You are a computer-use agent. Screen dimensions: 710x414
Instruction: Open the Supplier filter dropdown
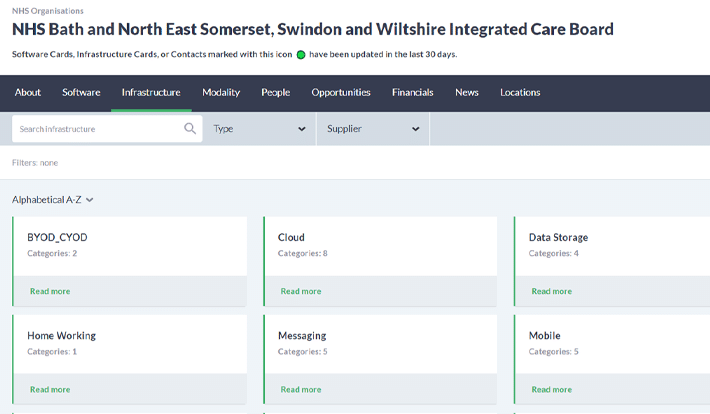pyautogui.click(x=372, y=129)
